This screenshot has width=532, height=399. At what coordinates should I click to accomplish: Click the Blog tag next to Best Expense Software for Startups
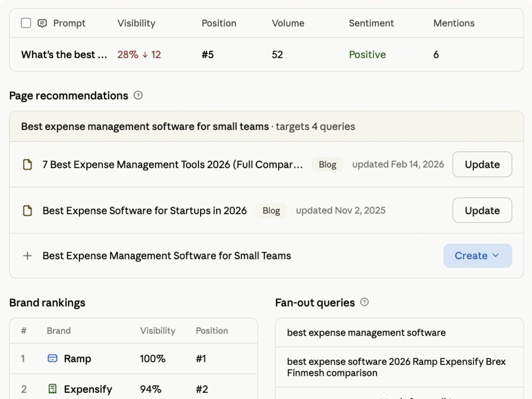(x=271, y=210)
